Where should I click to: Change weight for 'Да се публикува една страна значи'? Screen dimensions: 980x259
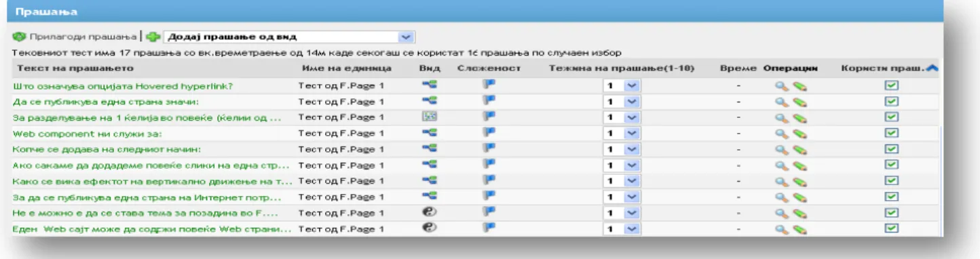[622, 102]
